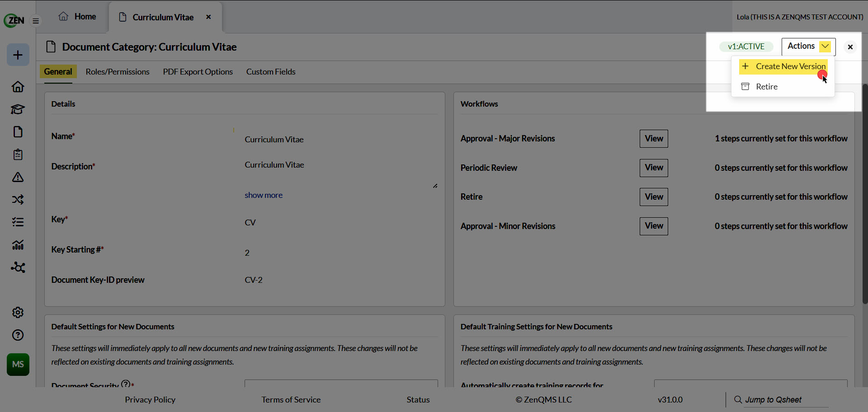View the Periodic Review workflow
Viewport: 868px width, 412px height.
[654, 168]
